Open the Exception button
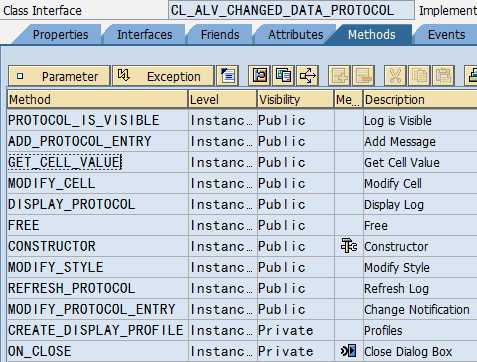This screenshot has width=477, height=362. click(x=163, y=76)
